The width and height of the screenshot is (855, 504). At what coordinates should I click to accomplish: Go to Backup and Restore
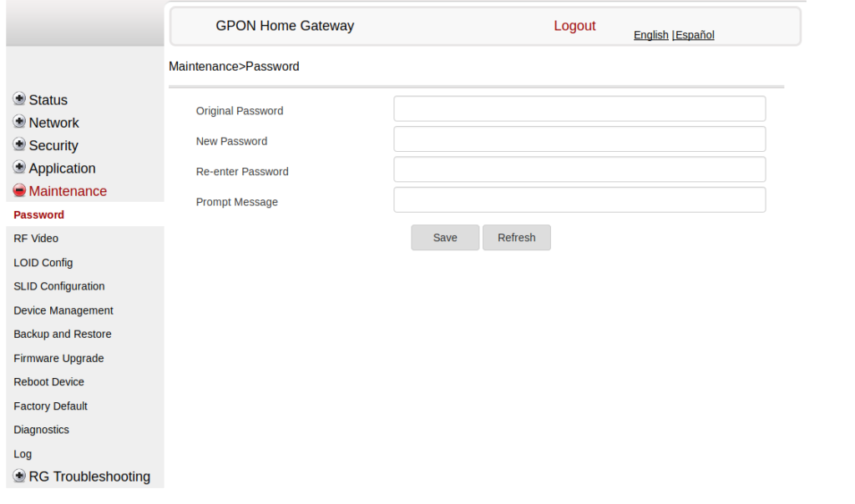pyautogui.click(x=63, y=334)
